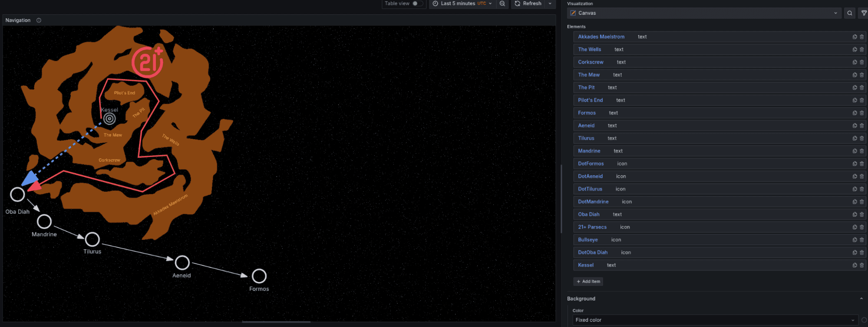
Task: Click the Add item button
Action: [588, 281]
